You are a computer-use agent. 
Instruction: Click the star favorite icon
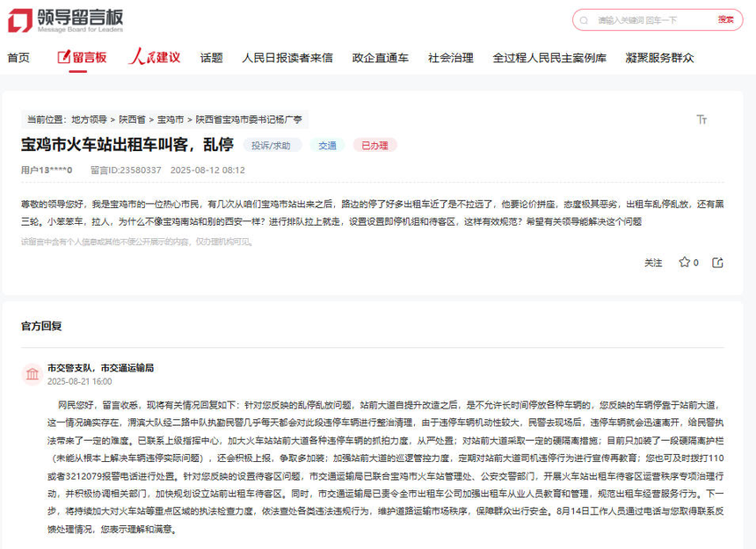684,263
